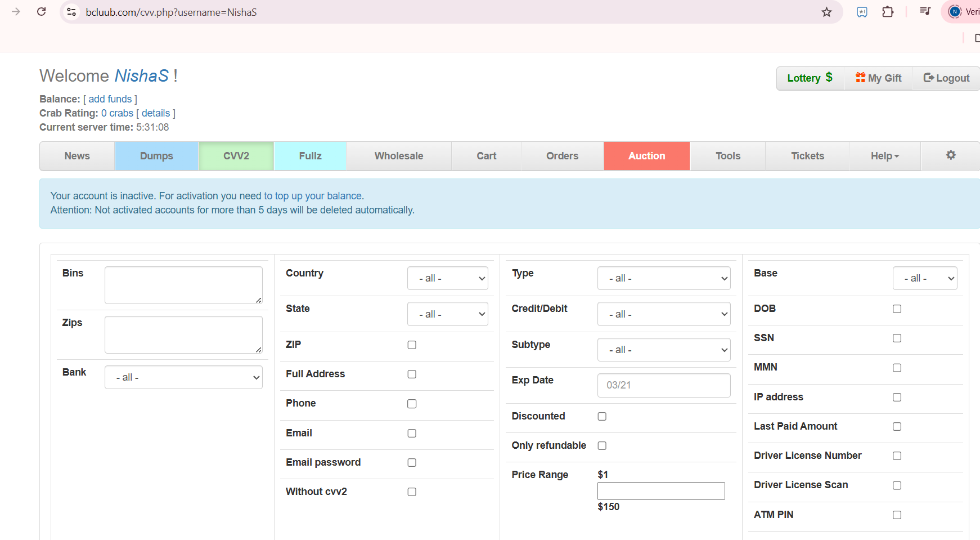Open the settings gear tab
Viewport: 980px width, 540px height.
point(950,155)
